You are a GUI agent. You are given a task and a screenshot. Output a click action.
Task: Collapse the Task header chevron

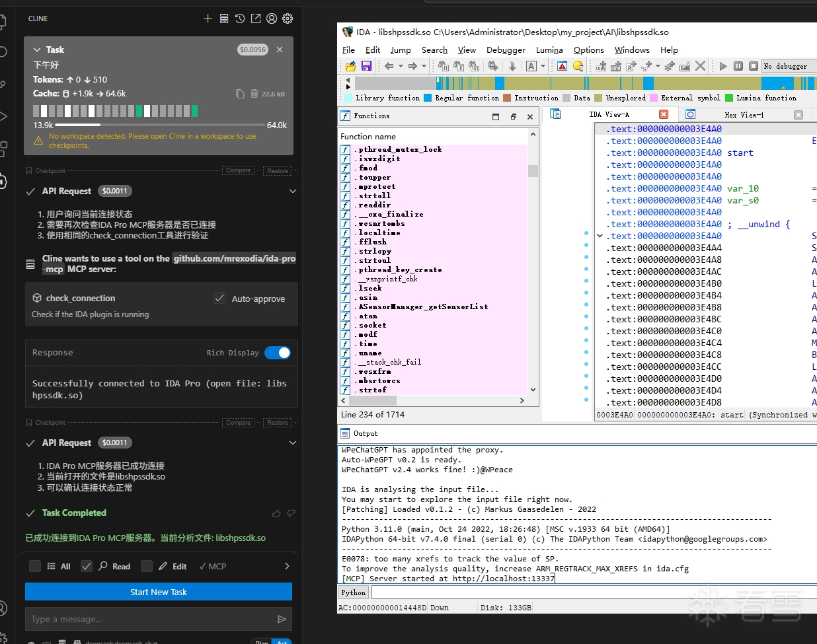[x=38, y=50]
